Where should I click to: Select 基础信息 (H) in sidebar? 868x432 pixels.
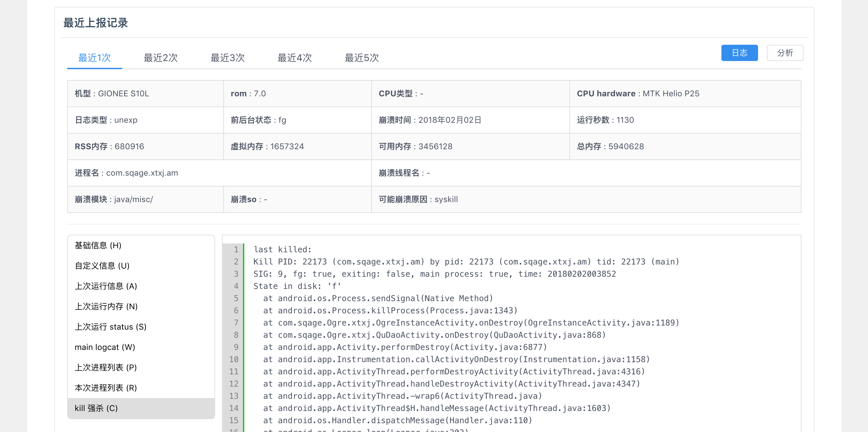point(141,246)
